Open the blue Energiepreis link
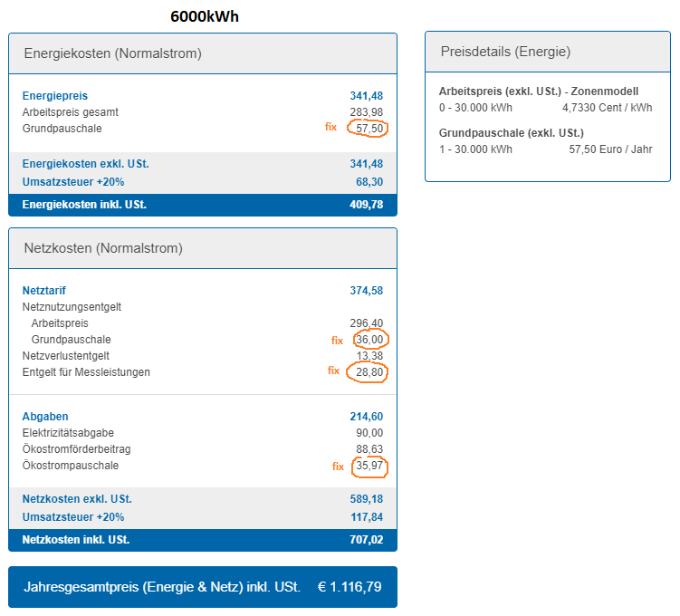This screenshot has width=680, height=616. tap(55, 96)
